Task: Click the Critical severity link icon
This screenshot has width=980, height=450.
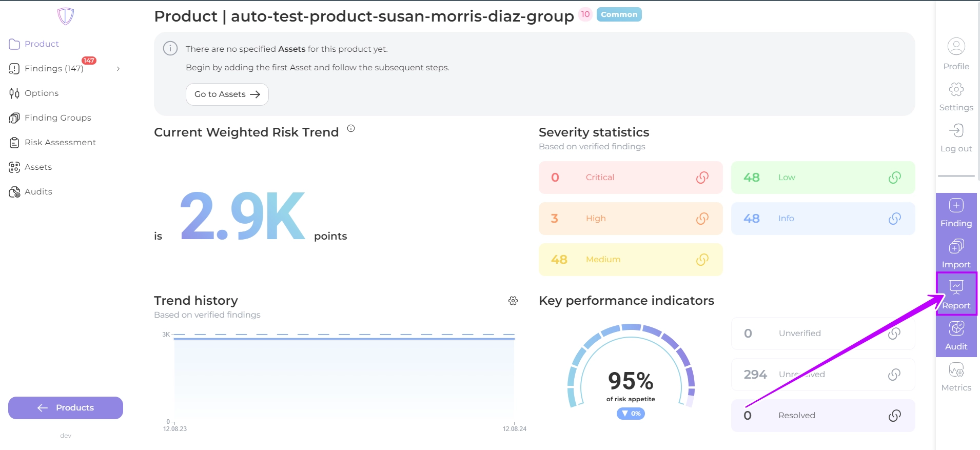Action: click(x=702, y=178)
